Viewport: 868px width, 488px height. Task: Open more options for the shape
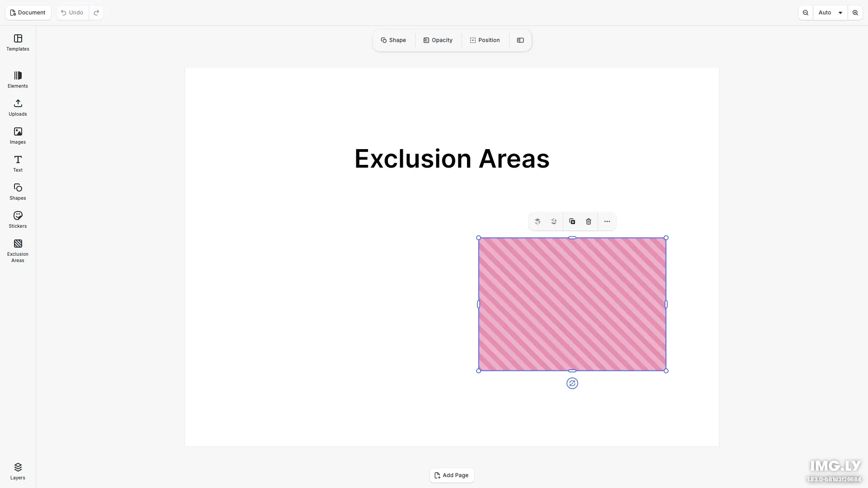coord(607,221)
